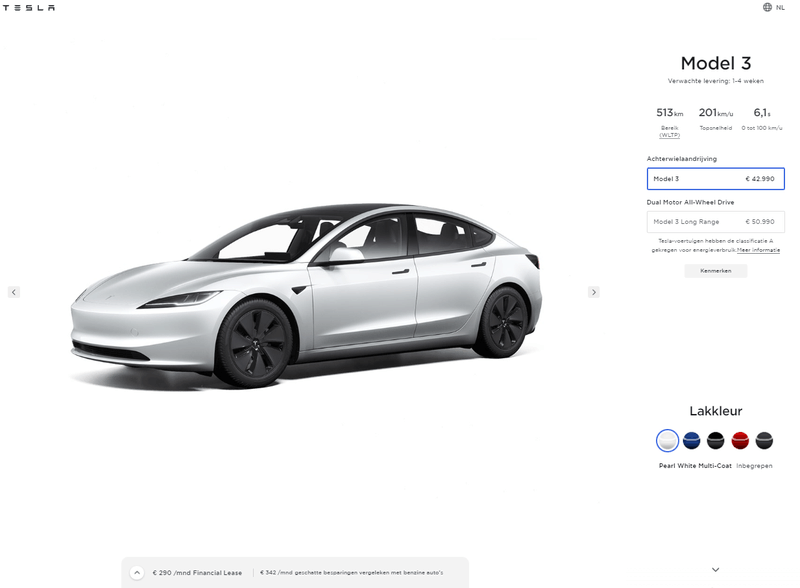The width and height of the screenshot is (800, 588).
Task: Select Model 3 Long Range option
Action: coord(715,222)
